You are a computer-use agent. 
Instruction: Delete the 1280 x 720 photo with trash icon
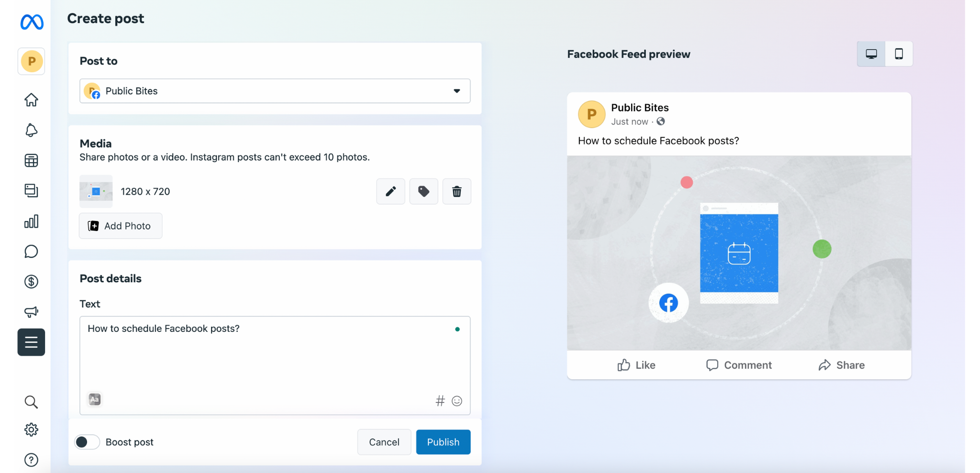457,191
